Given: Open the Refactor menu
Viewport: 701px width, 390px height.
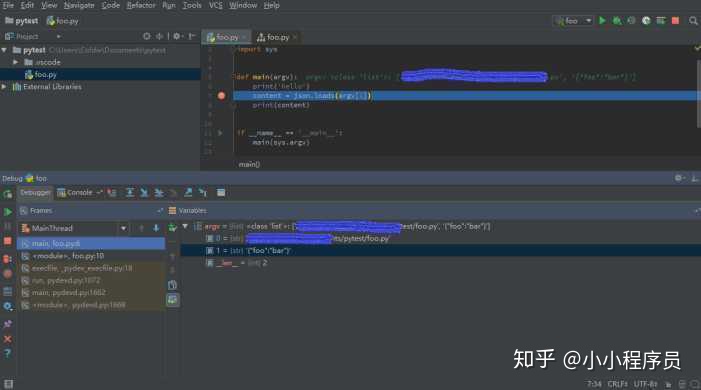Looking at the screenshot, I should click(141, 5).
